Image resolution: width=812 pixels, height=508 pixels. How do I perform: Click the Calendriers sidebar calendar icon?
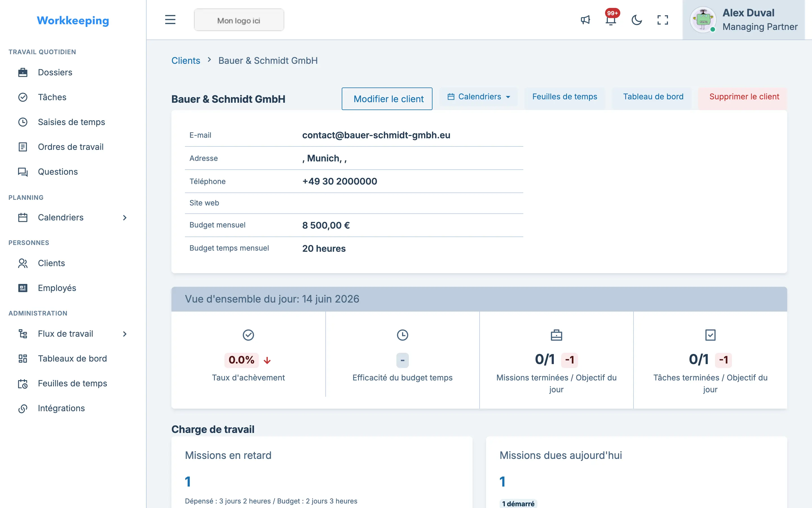click(23, 218)
